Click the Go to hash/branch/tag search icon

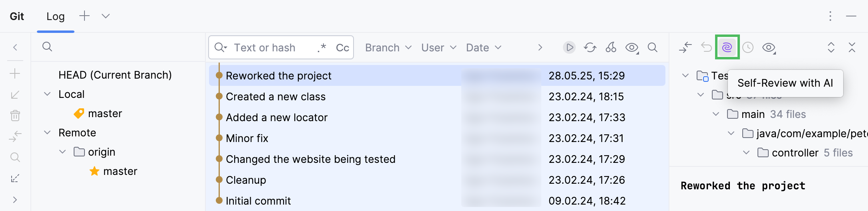pos(652,47)
